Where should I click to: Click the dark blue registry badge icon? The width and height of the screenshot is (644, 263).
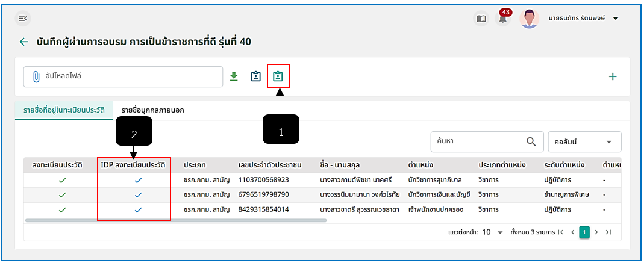click(256, 76)
